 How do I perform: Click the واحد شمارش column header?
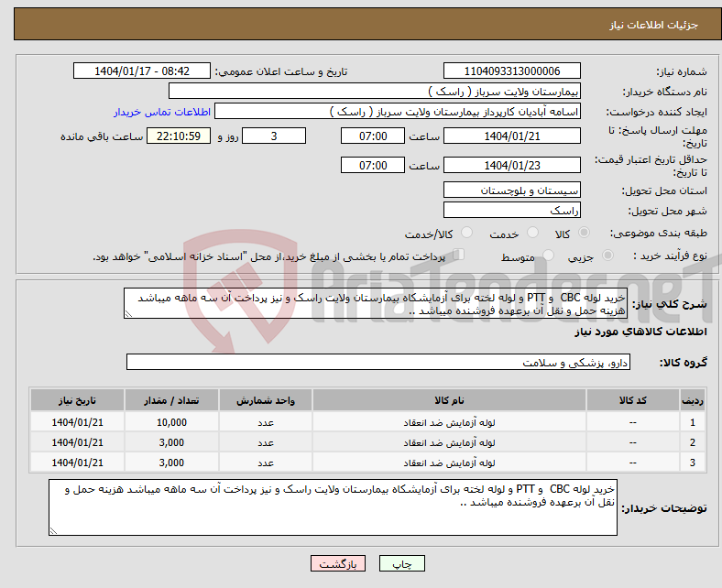pyautogui.click(x=266, y=400)
